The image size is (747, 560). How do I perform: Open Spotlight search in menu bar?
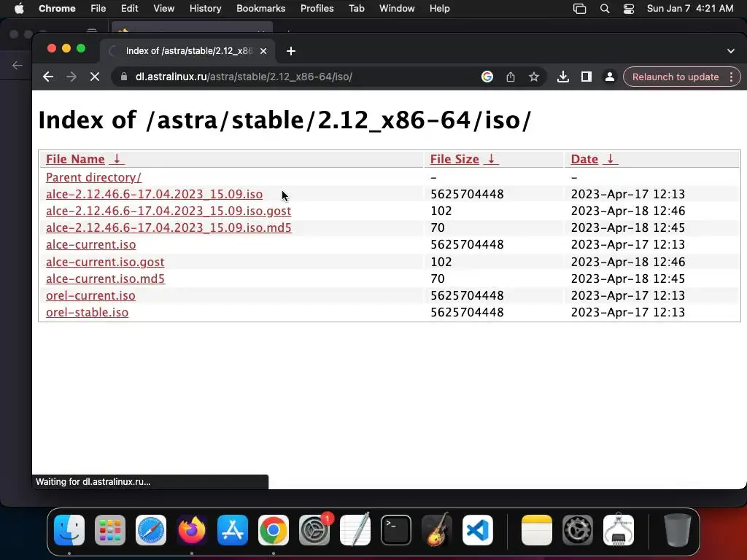click(x=605, y=9)
